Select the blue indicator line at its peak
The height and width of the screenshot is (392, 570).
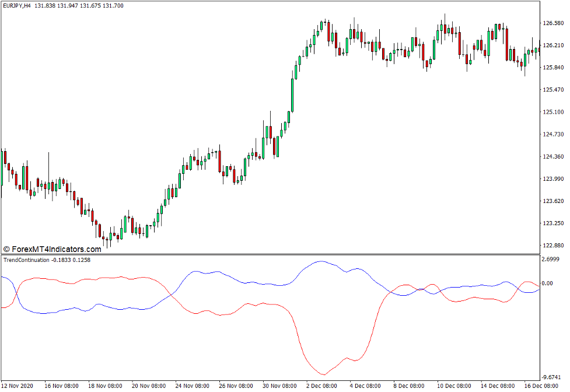pyautogui.click(x=320, y=261)
